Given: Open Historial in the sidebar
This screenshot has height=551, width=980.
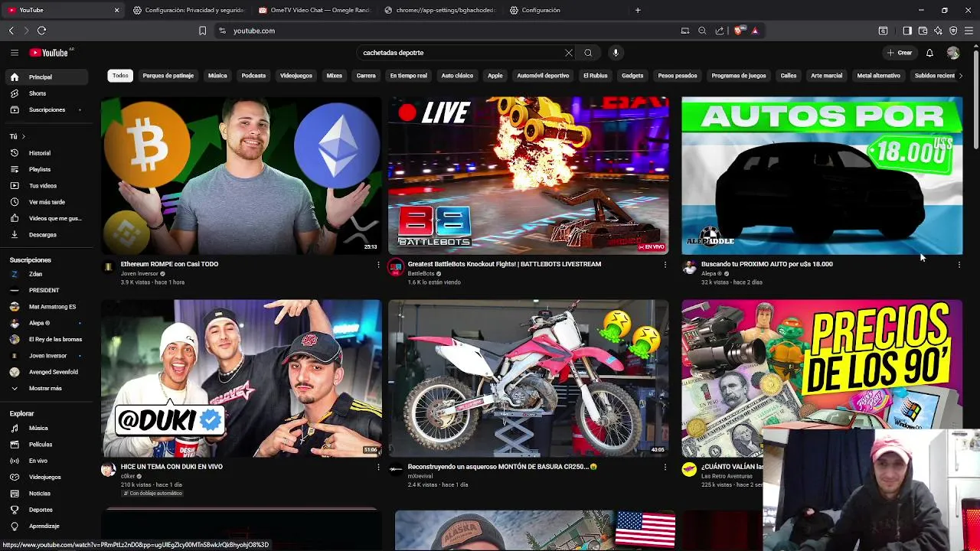Looking at the screenshot, I should click(x=46, y=153).
